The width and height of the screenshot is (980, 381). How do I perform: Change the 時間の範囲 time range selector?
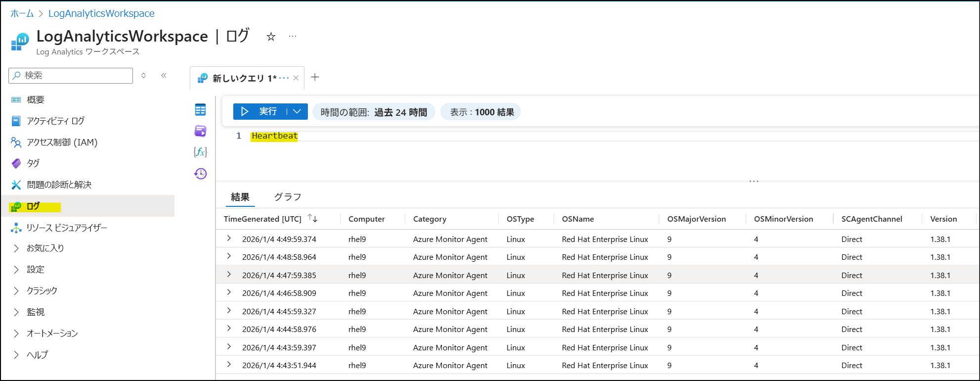(374, 112)
